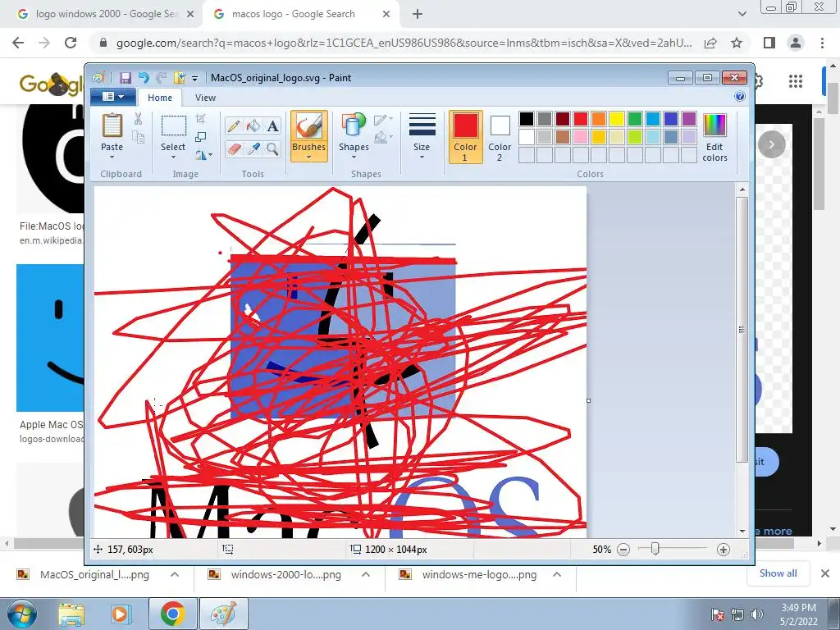The image size is (840, 630).
Task: Close the downloads bar
Action: [825, 573]
